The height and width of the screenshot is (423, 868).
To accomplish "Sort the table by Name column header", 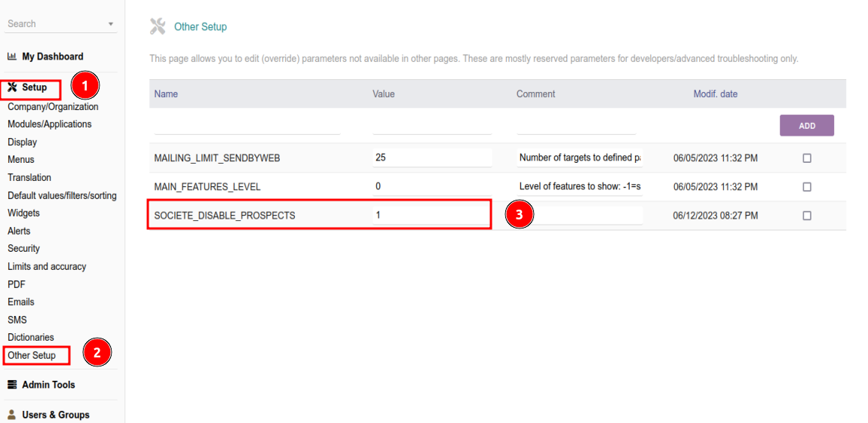I will pyautogui.click(x=165, y=94).
